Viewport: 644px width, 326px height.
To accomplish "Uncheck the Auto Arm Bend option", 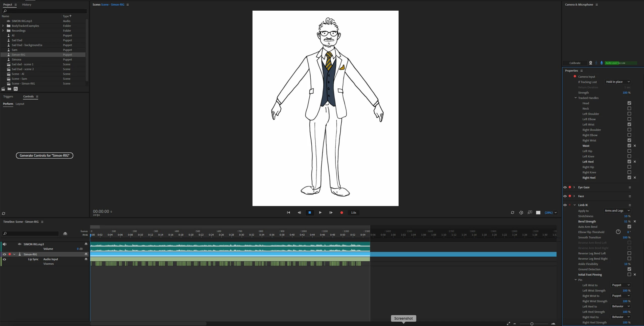I will click(x=629, y=227).
